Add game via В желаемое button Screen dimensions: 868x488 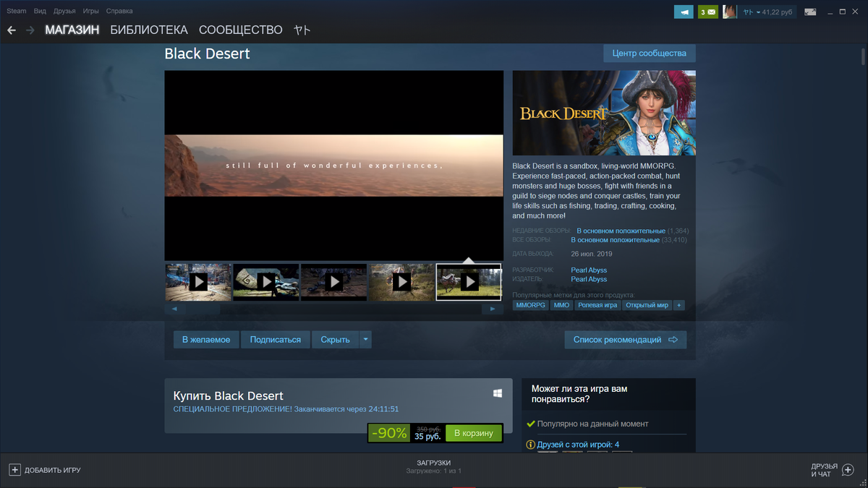pyautogui.click(x=206, y=340)
